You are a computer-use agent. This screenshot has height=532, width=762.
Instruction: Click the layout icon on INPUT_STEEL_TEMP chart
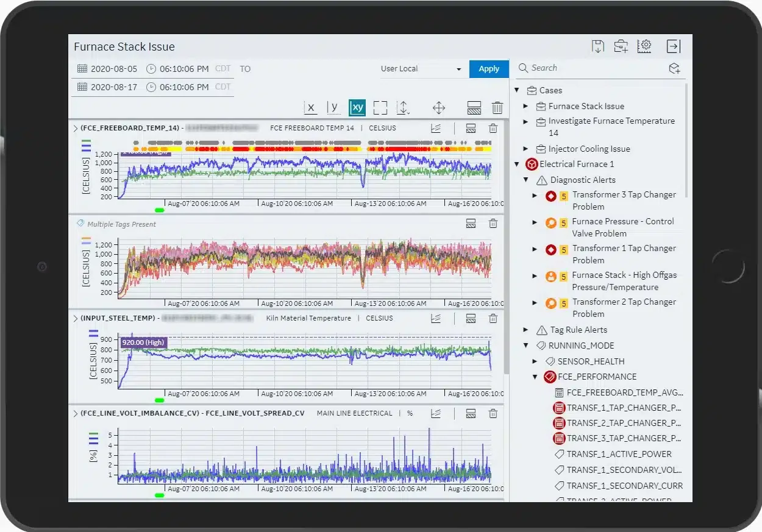coord(471,318)
